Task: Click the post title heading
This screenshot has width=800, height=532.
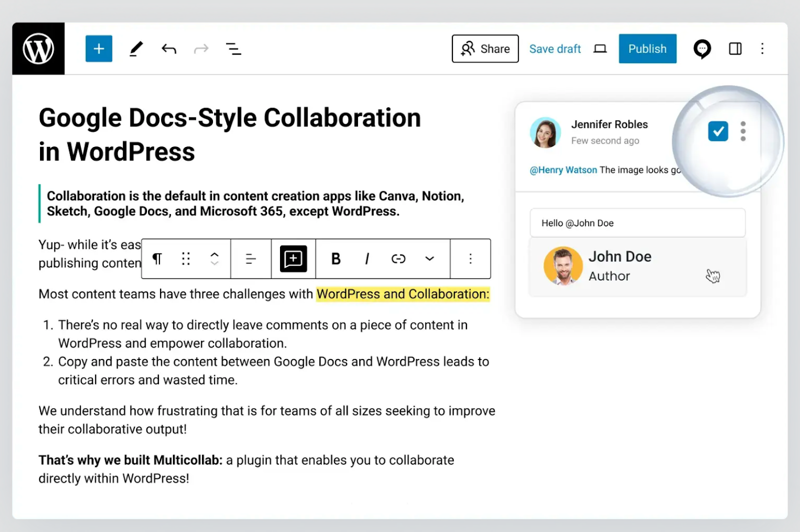Action: (x=230, y=134)
